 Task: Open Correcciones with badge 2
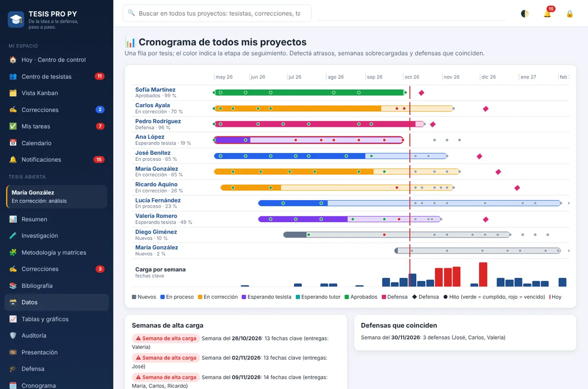coord(57,110)
